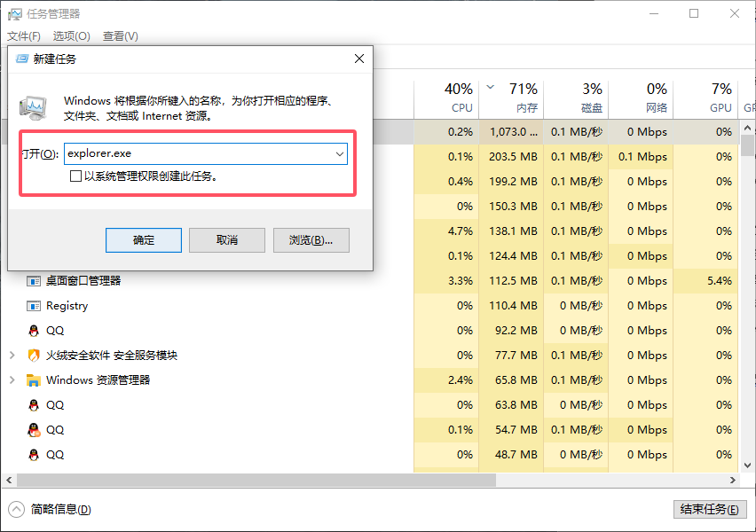Open the 打开 combo box dropdown arrow
The height and width of the screenshot is (532, 756).
(x=339, y=154)
